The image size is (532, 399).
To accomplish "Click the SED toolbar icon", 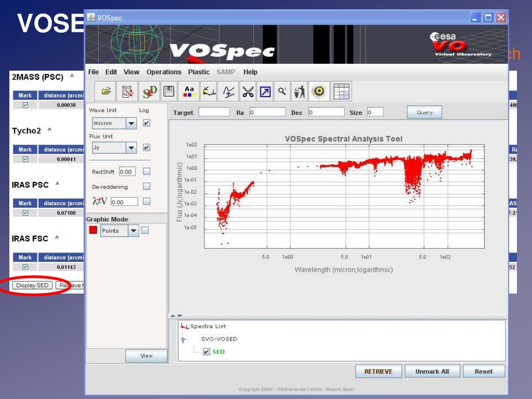I will pyautogui.click(x=149, y=91).
